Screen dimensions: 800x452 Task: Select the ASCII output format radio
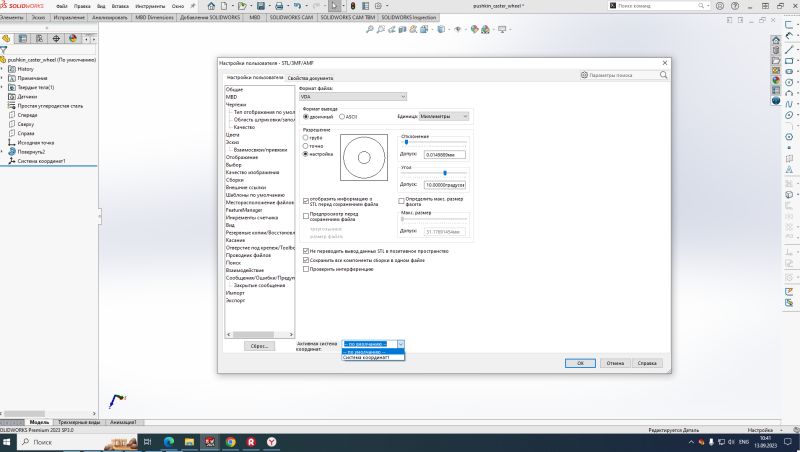click(342, 117)
